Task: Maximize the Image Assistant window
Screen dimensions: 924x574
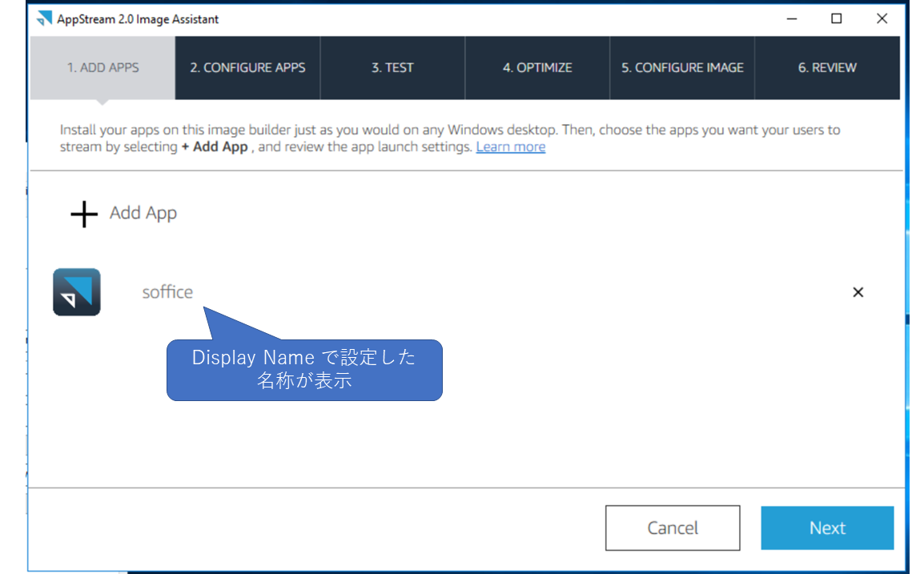Action: (836, 19)
